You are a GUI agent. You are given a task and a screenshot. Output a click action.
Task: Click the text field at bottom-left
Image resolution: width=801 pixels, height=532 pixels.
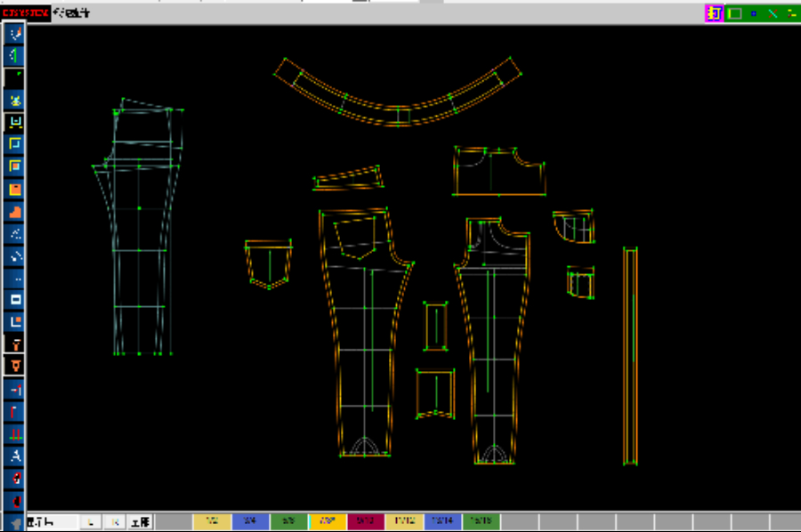pos(52,522)
